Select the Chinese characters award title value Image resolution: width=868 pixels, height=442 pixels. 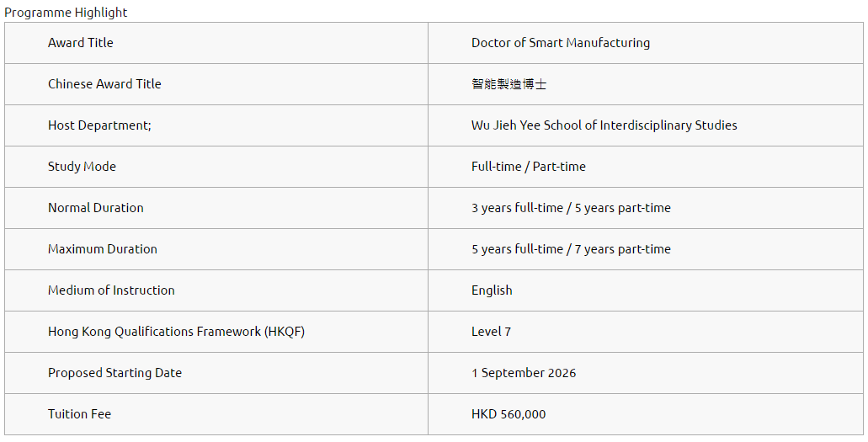(x=509, y=84)
